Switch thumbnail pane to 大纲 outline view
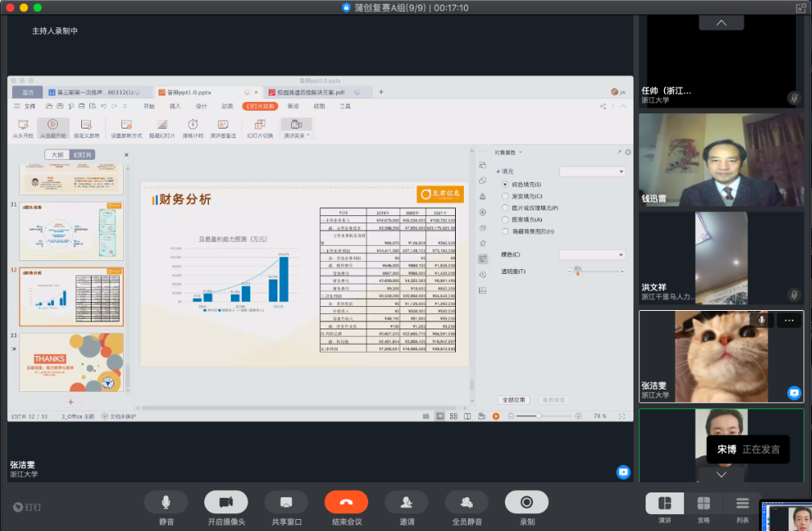 pyautogui.click(x=57, y=155)
